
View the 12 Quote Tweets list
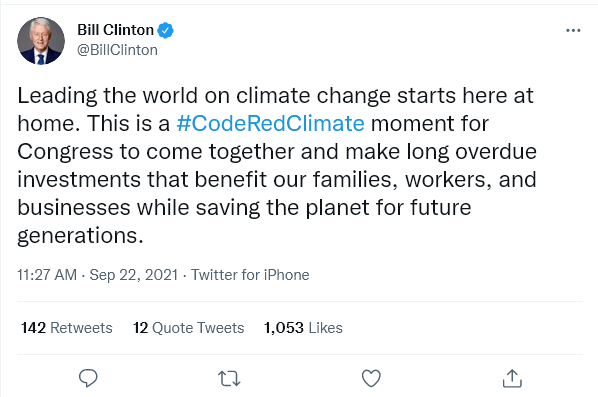click(188, 328)
